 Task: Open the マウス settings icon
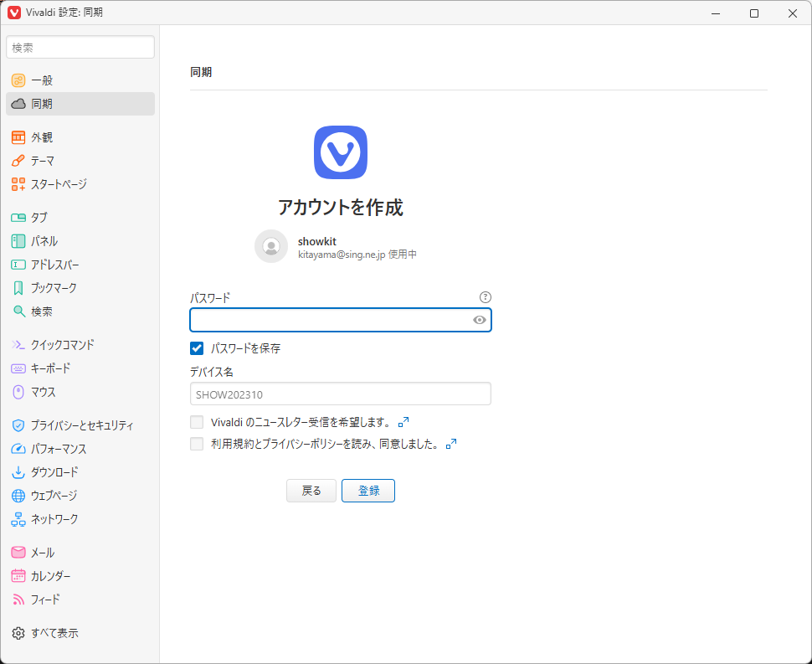click(18, 392)
